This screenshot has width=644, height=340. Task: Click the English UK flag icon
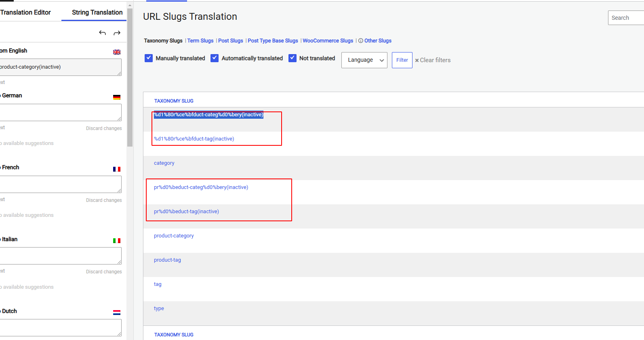click(117, 52)
